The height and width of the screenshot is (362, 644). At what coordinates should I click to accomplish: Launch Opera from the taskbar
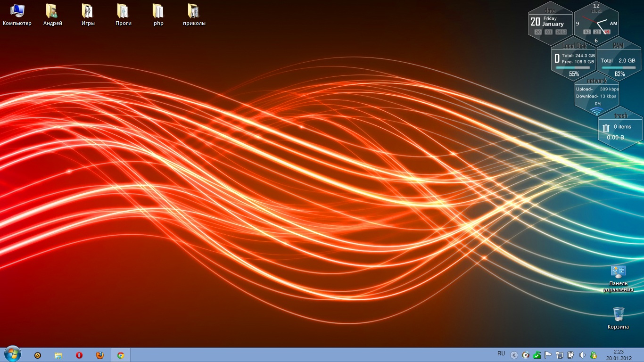click(79, 355)
